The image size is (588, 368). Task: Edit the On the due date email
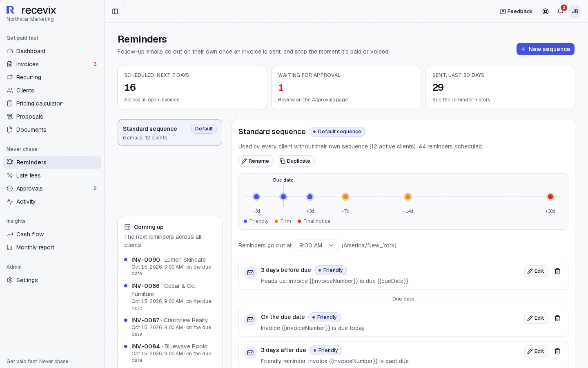tap(536, 318)
